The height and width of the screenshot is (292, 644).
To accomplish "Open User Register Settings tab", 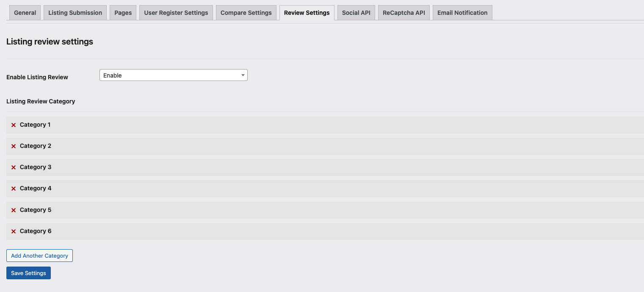I will [x=176, y=13].
